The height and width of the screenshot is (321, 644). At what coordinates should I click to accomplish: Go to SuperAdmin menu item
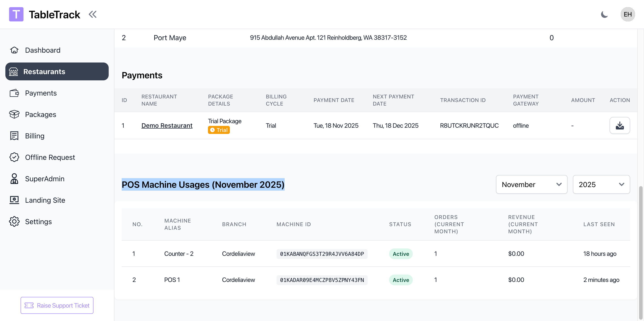45,179
